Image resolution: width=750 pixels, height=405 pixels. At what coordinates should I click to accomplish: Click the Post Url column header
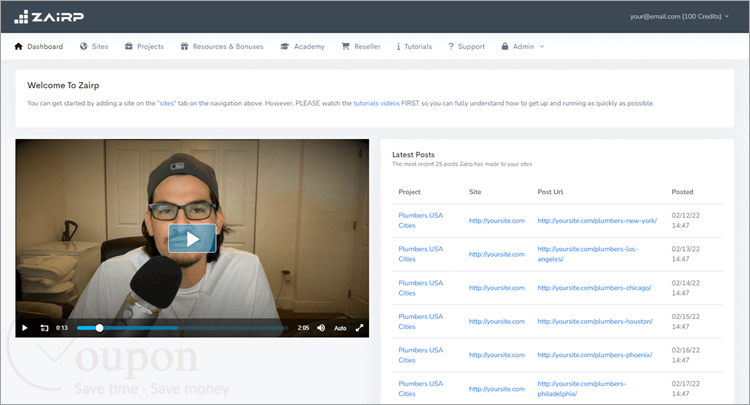coord(550,192)
